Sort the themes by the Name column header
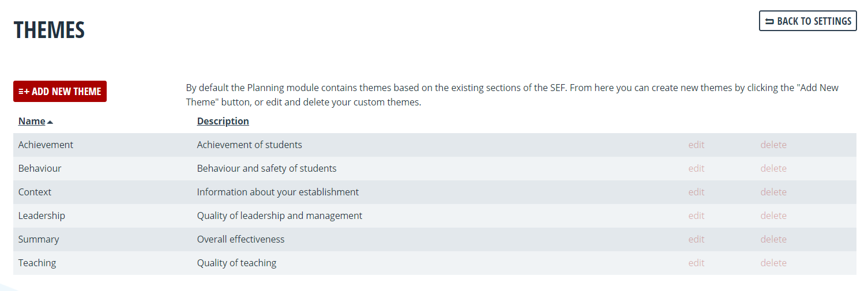Image resolution: width=868 pixels, height=291 pixels. (x=32, y=121)
